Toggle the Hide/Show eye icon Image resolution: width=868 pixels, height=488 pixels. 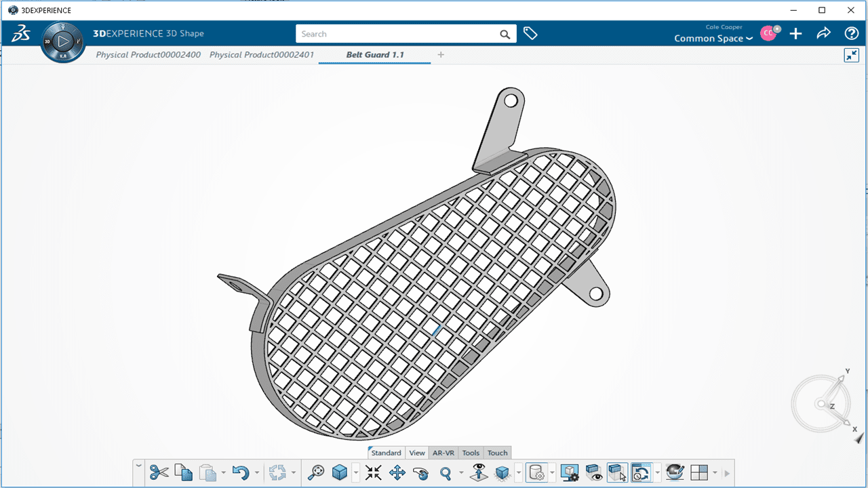pos(594,472)
